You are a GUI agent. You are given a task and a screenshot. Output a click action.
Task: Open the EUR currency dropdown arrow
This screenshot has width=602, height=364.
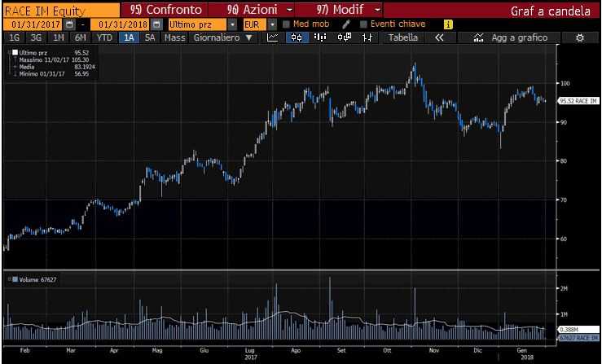pos(272,24)
